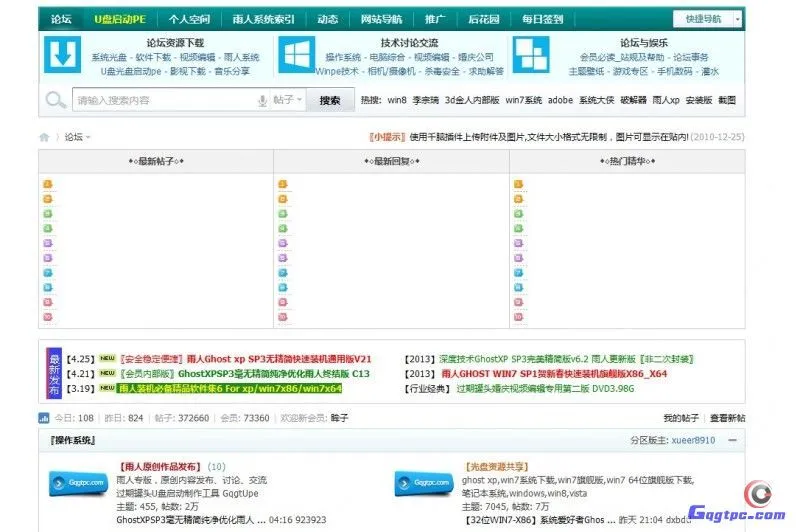The height and width of the screenshot is (532, 800).
Task: Open the Ggqtpc.com board icon beside 雨人原创作品发布
Action: 79,483
